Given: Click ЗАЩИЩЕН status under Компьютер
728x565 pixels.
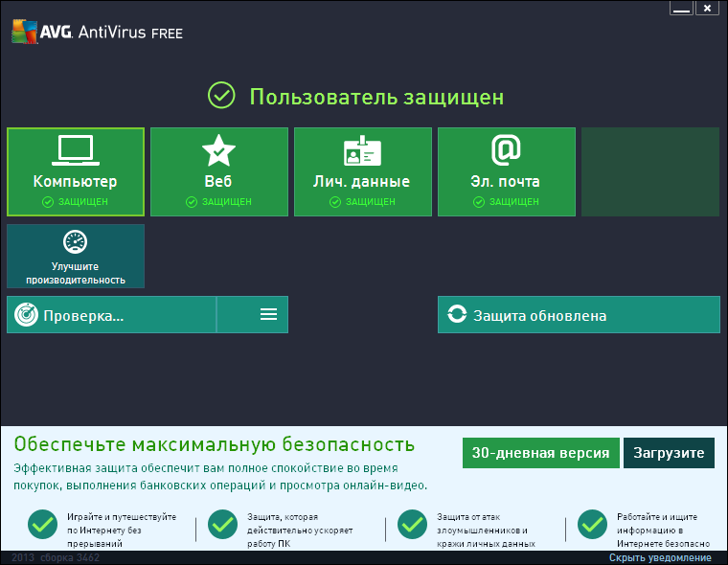Looking at the screenshot, I should point(82,201).
